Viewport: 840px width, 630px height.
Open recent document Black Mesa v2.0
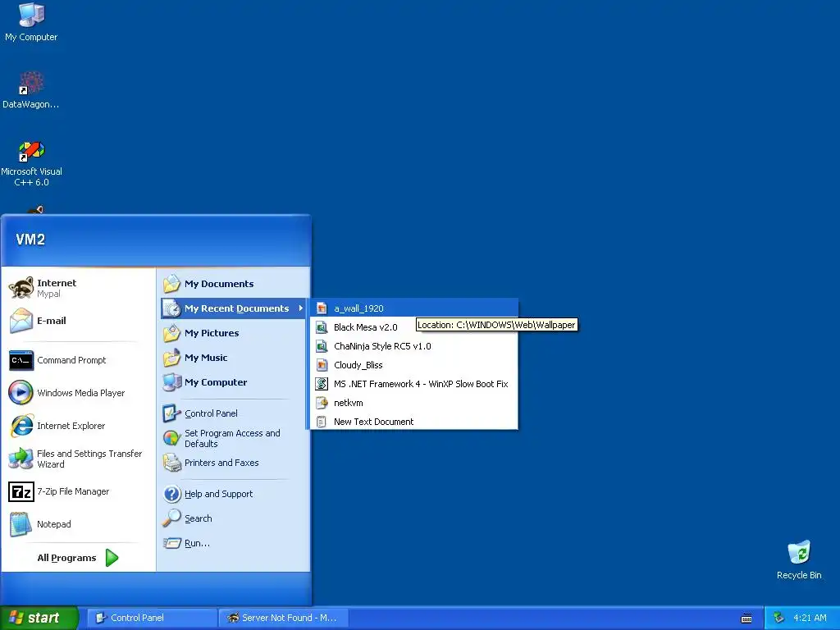[414, 327]
